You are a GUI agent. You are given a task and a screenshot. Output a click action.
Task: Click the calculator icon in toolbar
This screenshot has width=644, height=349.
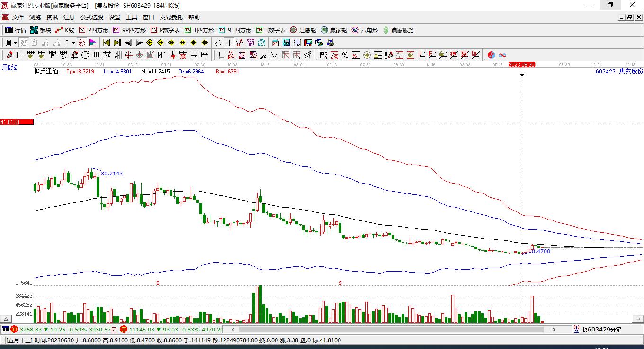(x=286, y=43)
